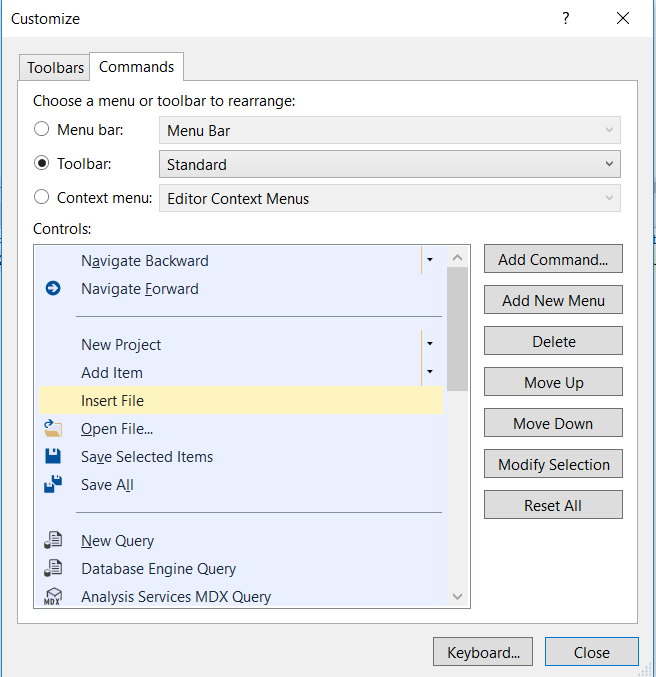Switch to the Toolbars tab
Viewport: 656px width, 677px height.
pos(55,68)
